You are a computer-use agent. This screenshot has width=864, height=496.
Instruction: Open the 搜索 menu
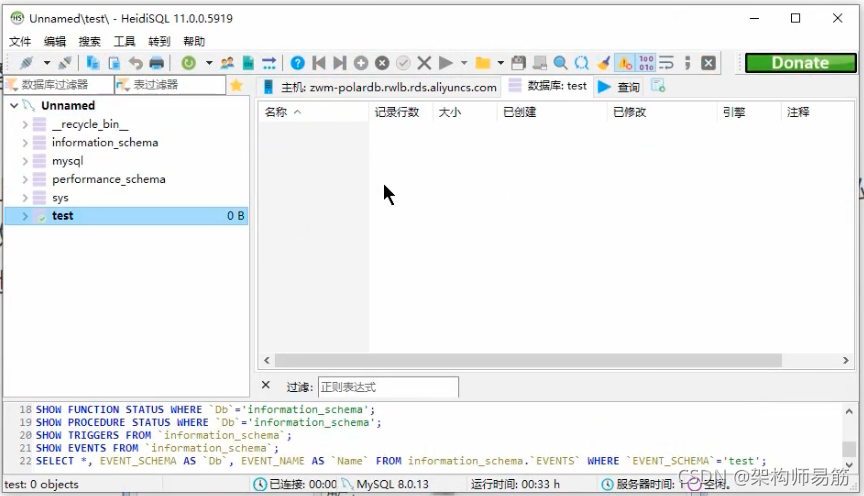pos(89,41)
